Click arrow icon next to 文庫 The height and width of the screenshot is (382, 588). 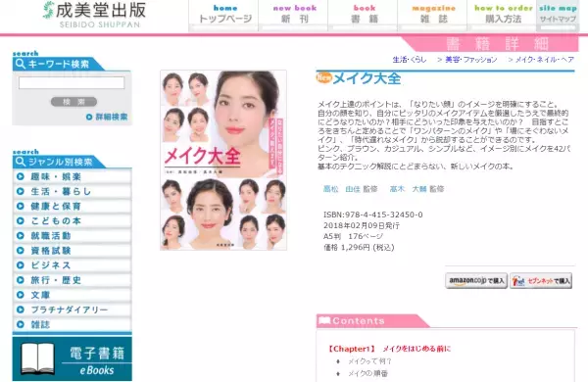click(21, 295)
